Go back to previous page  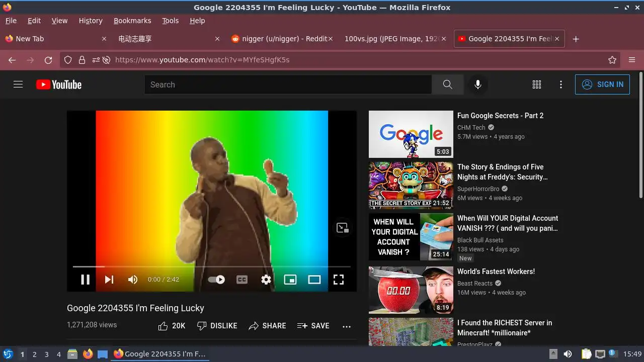click(x=12, y=60)
